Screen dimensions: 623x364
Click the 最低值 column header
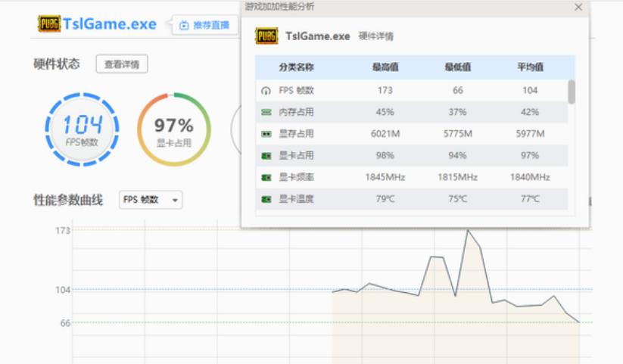458,67
